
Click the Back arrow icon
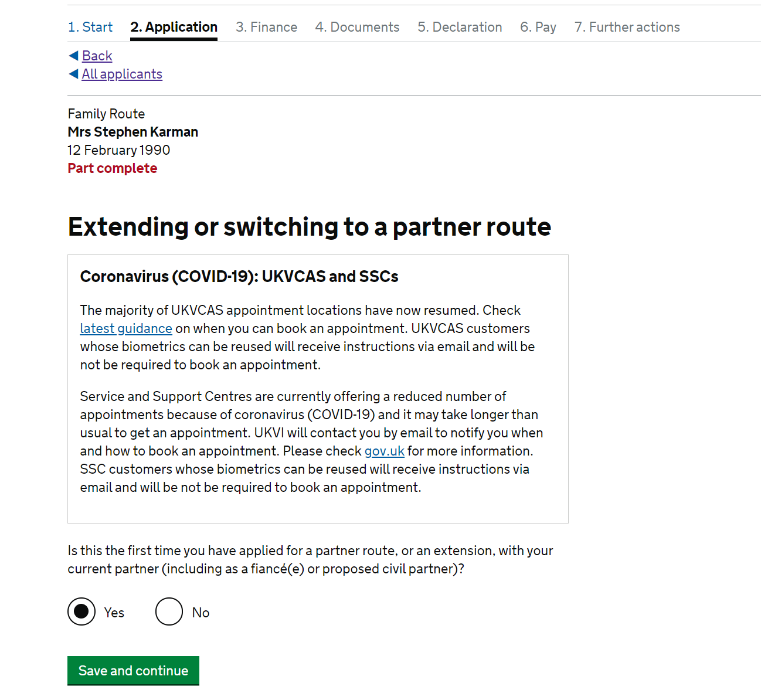coord(73,56)
